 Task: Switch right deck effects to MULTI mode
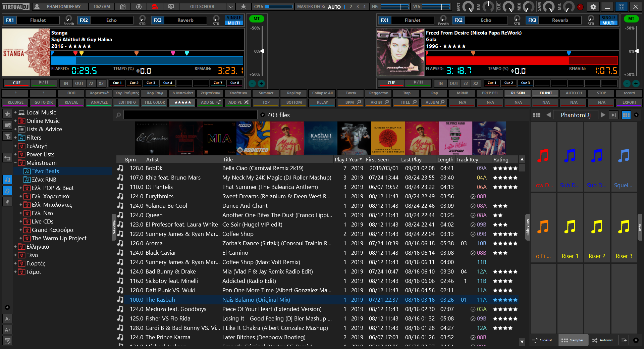click(x=608, y=23)
